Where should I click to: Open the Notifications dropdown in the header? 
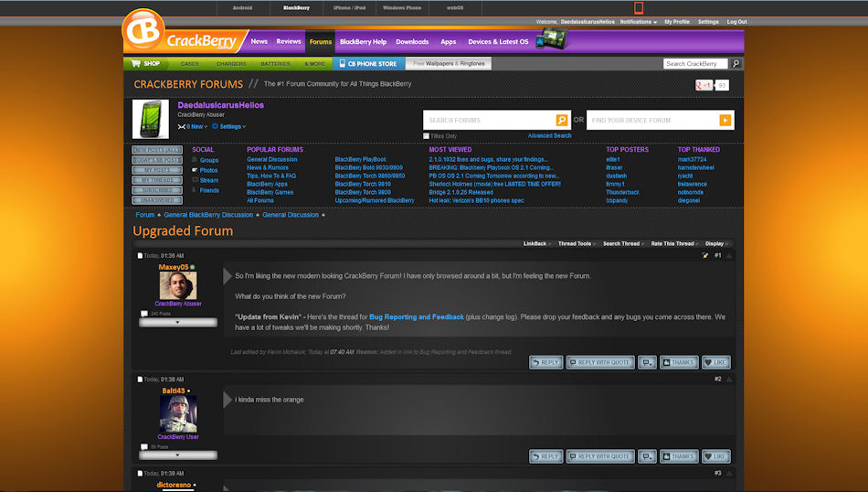639,22
